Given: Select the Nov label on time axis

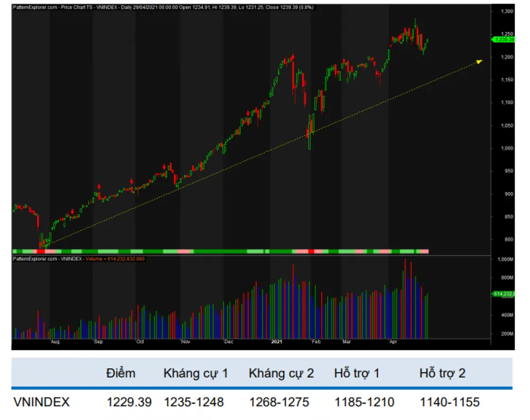Looking at the screenshot, I should [x=185, y=343].
